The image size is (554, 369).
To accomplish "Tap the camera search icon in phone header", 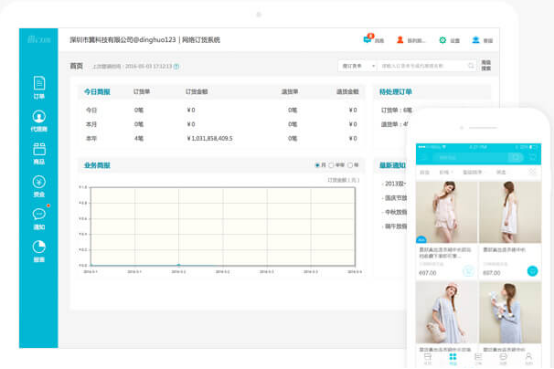I will [516, 157].
